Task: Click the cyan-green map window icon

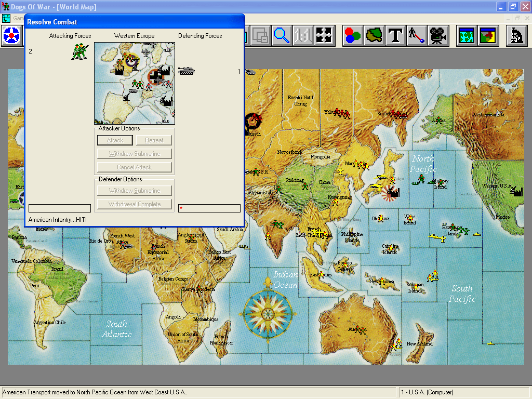Action: coord(467,36)
